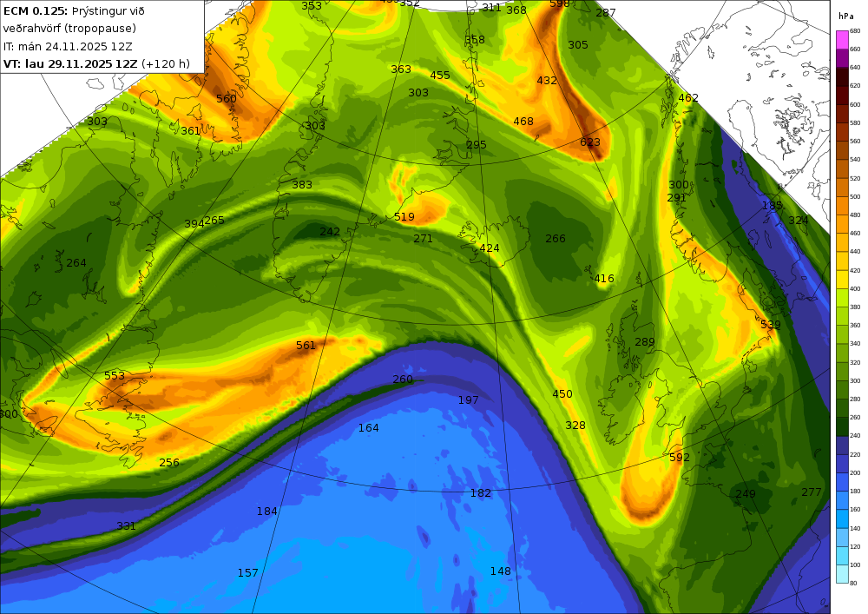Click the map value '468'

(523, 121)
